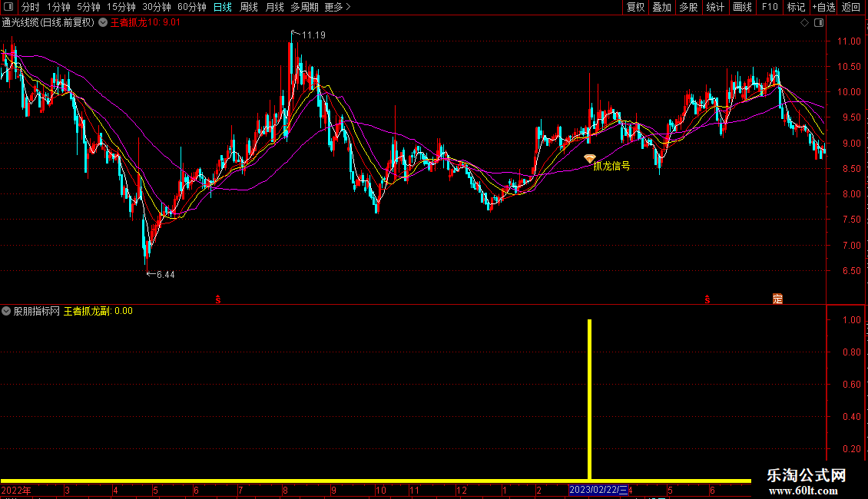Switch to 周线 weekly chart

(249, 7)
